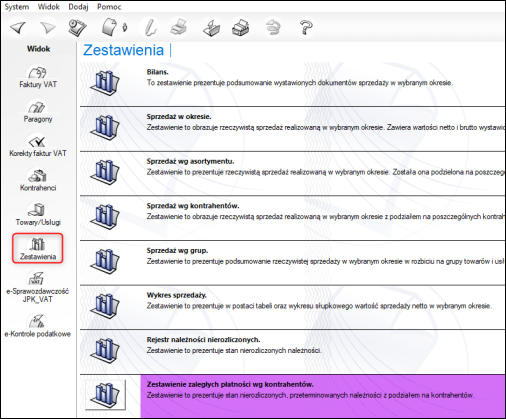Open the Widok menu
Image resolution: width=506 pixels, height=419 pixels.
pyautogui.click(x=49, y=7)
